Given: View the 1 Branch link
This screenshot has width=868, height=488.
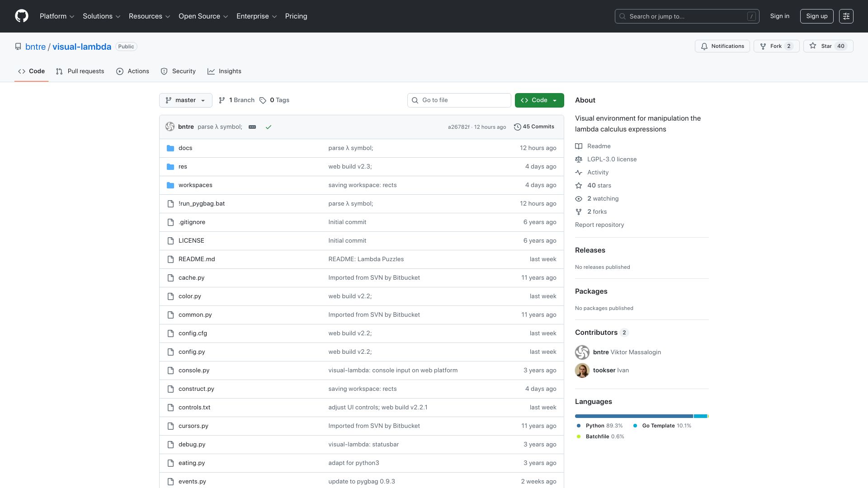Looking at the screenshot, I should coord(236,100).
